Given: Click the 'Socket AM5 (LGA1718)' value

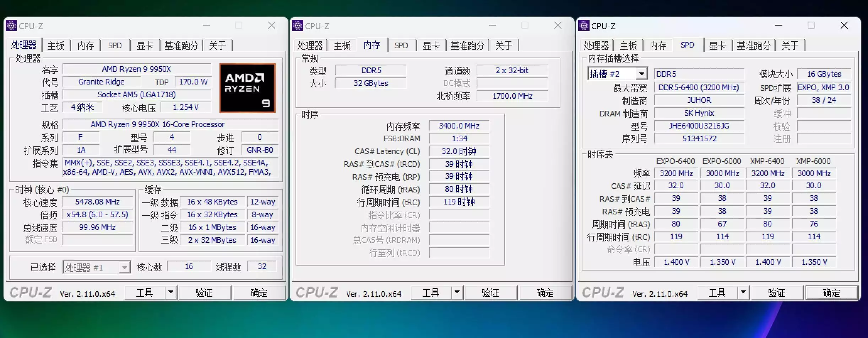Looking at the screenshot, I should [x=137, y=94].
